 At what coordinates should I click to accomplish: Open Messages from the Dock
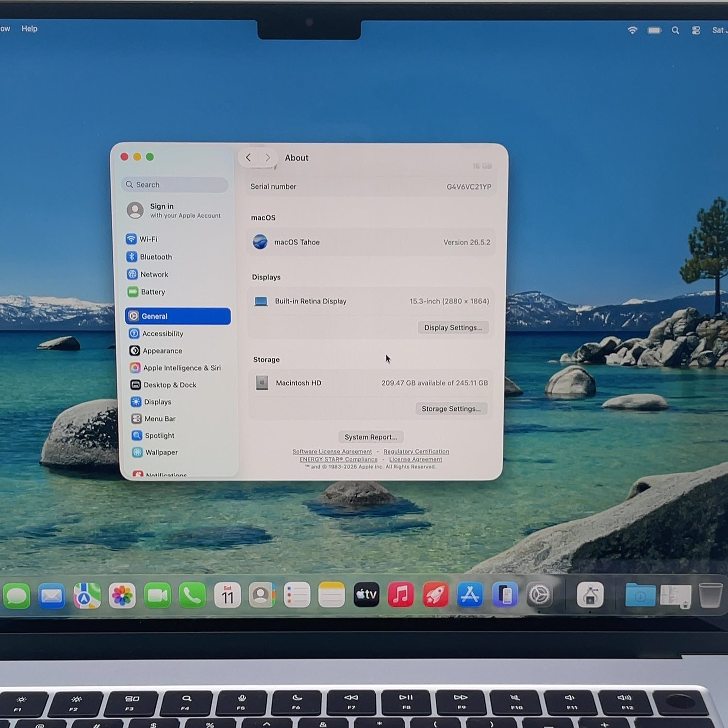[x=17, y=596]
